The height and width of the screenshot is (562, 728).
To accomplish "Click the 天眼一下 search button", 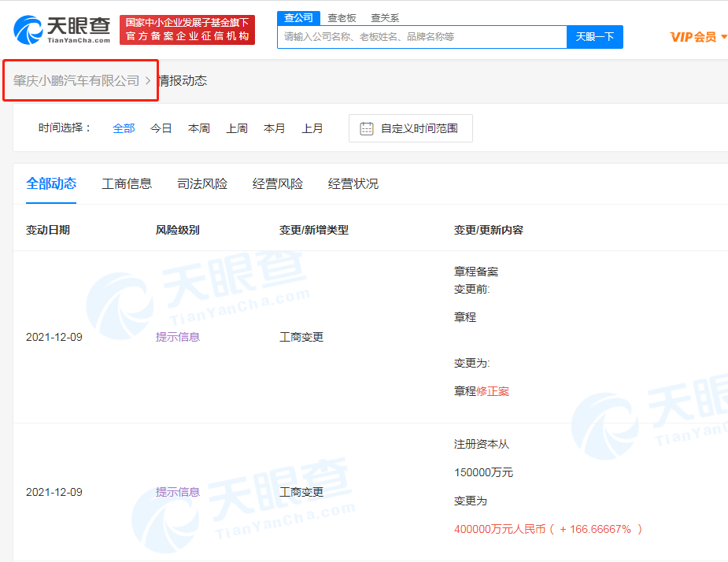I will pyautogui.click(x=594, y=37).
